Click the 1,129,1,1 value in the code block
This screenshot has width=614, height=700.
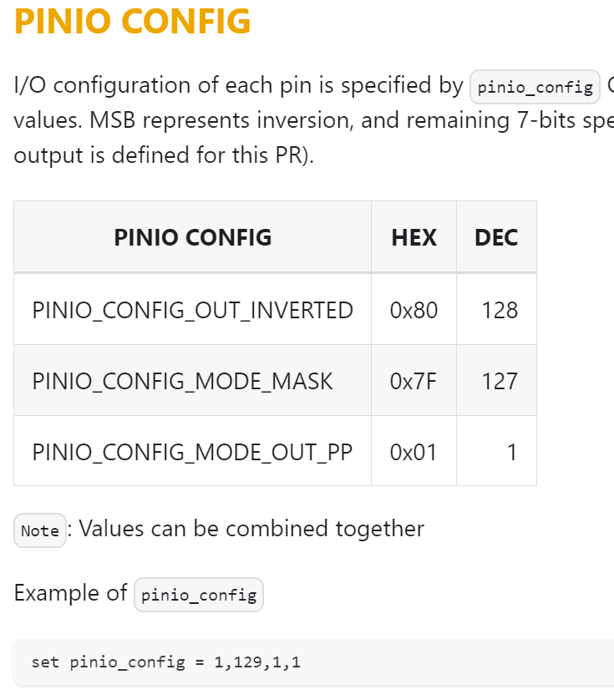(257, 662)
